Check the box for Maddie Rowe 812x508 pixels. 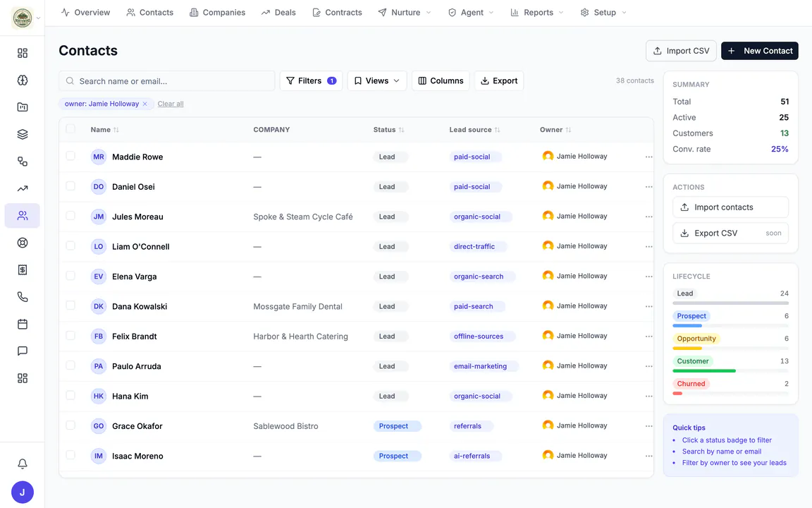coord(70,156)
